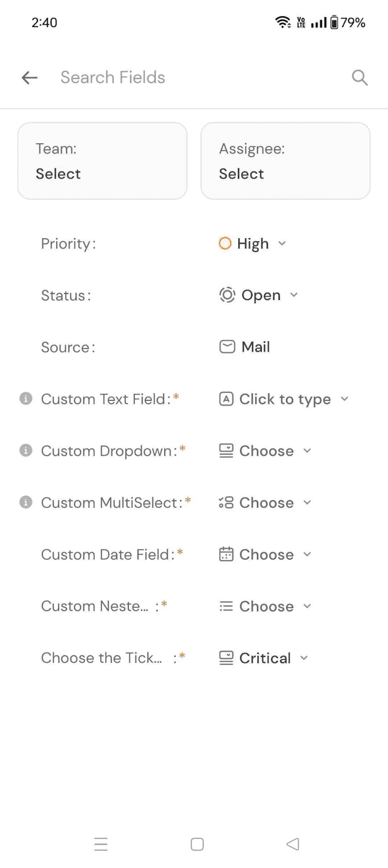Viewport: 388px width, 868px height.
Task: Tap info icon beside Custom Text Field
Action: [25, 399]
